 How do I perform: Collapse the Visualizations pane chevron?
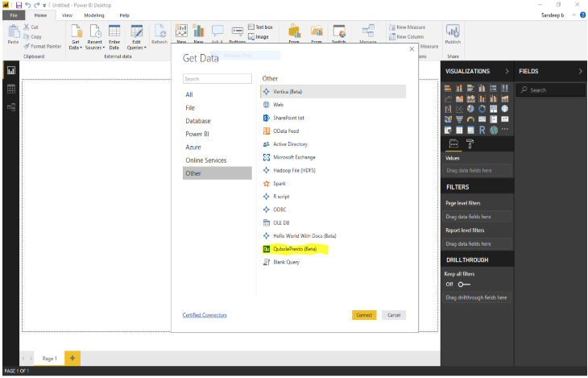click(x=507, y=71)
